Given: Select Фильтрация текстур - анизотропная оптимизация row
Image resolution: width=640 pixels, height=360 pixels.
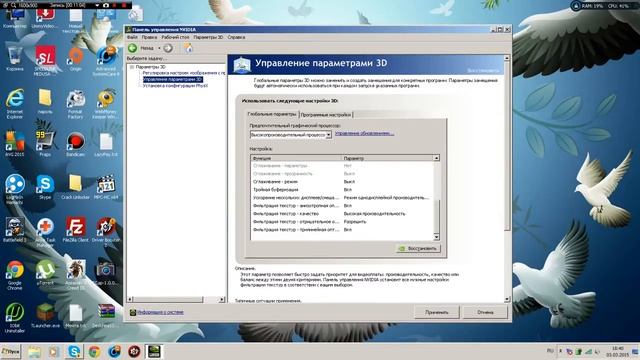Looking at the screenshot, I should [342, 206].
